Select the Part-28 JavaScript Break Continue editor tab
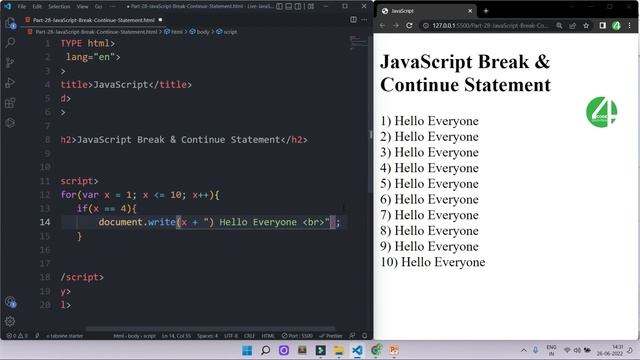640x360 pixels. (94, 20)
